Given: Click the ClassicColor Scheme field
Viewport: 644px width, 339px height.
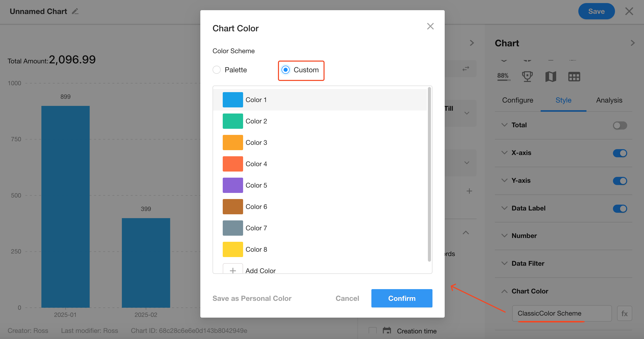Looking at the screenshot, I should [562, 313].
